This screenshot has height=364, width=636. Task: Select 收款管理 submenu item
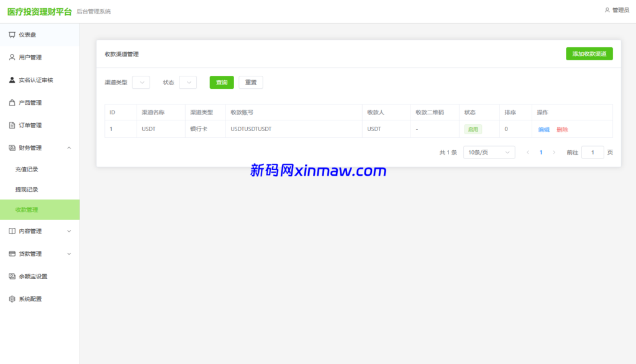(x=40, y=210)
